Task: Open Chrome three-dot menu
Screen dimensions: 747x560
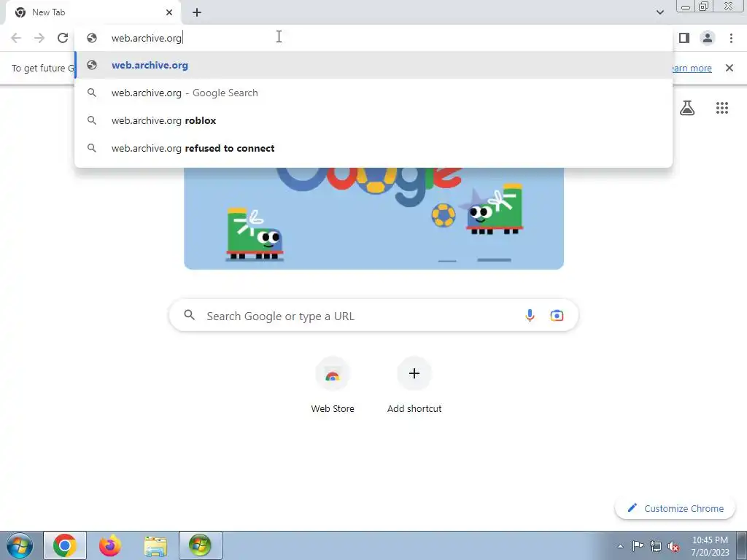Action: pyautogui.click(x=731, y=38)
